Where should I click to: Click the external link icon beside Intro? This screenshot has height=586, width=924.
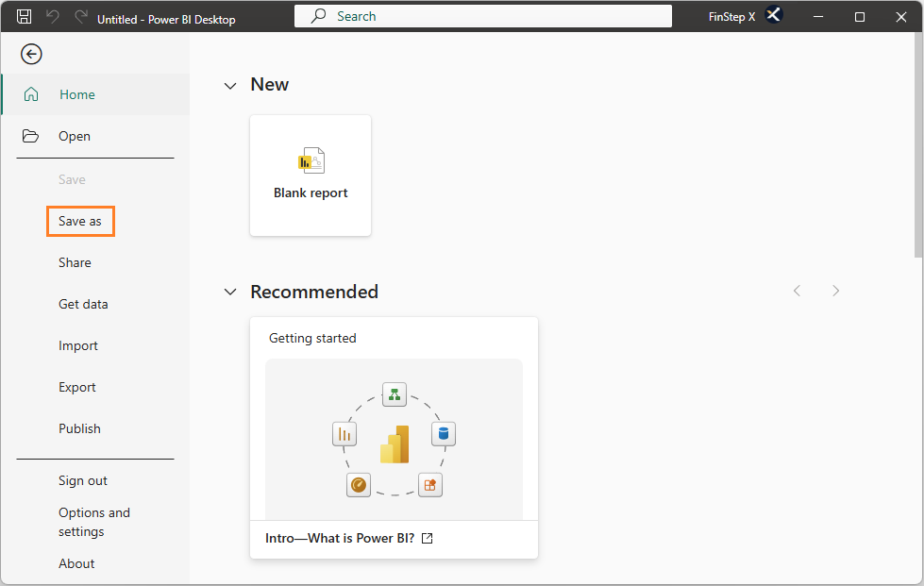coord(428,538)
